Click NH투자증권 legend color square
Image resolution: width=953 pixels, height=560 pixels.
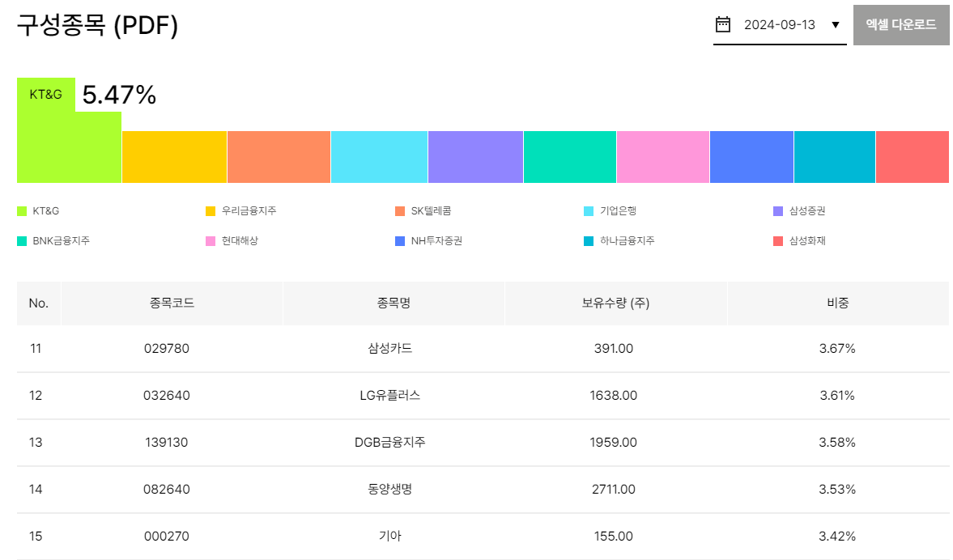coord(400,241)
